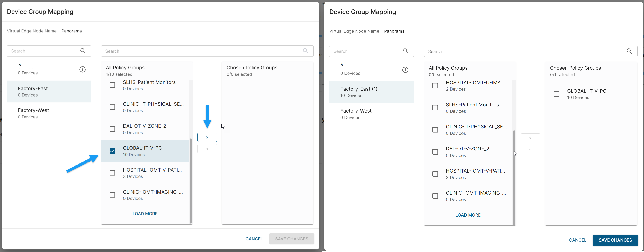Screen dimensions: 644x252
Task: Check HOSPITAL-IOMT-U-IMA... checkbox in right dialog
Action: [x=435, y=85]
